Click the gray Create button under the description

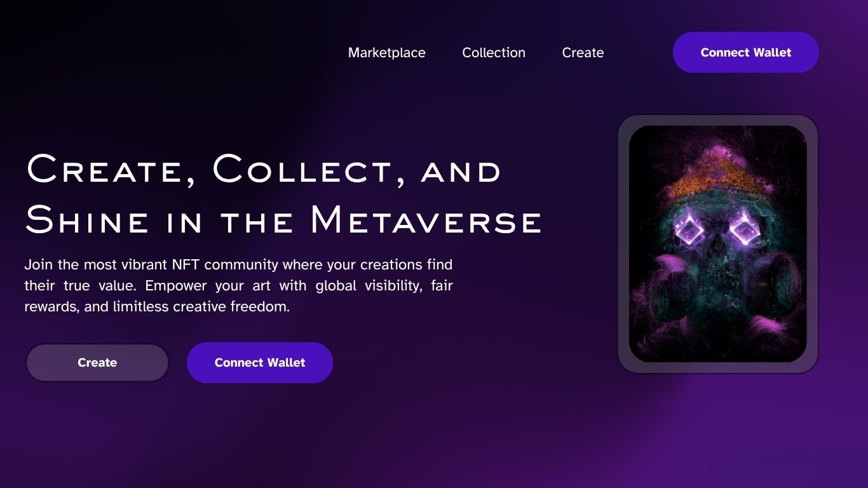[97, 363]
